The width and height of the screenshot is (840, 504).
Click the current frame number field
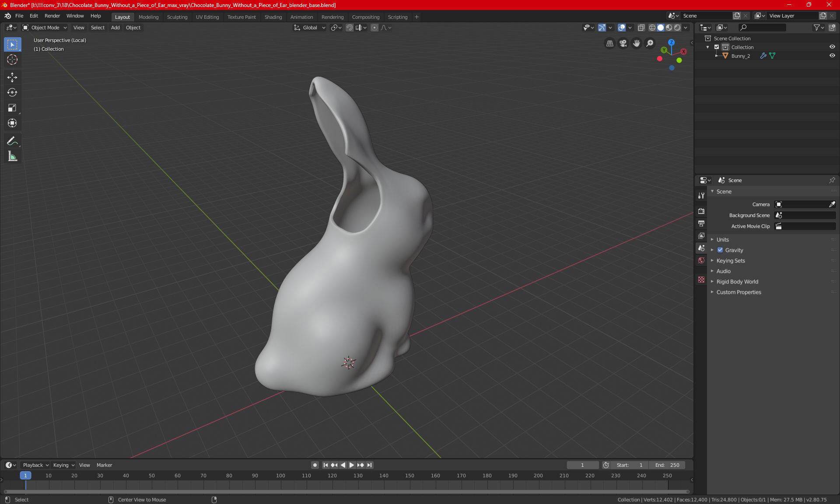[582, 465]
